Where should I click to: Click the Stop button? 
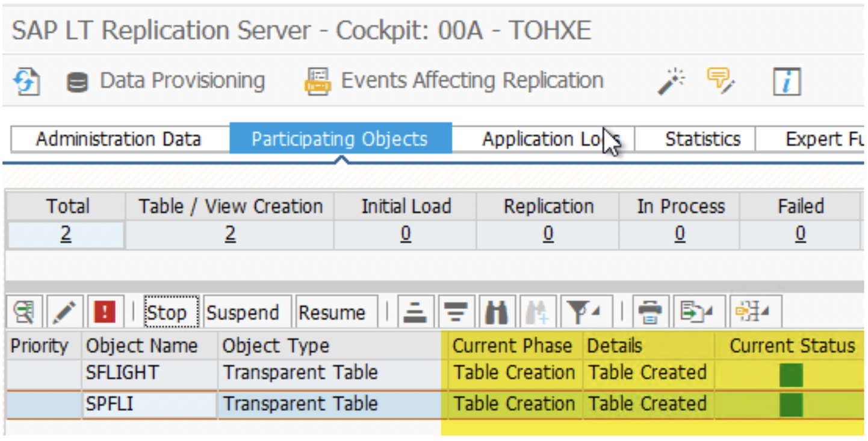[171, 312]
